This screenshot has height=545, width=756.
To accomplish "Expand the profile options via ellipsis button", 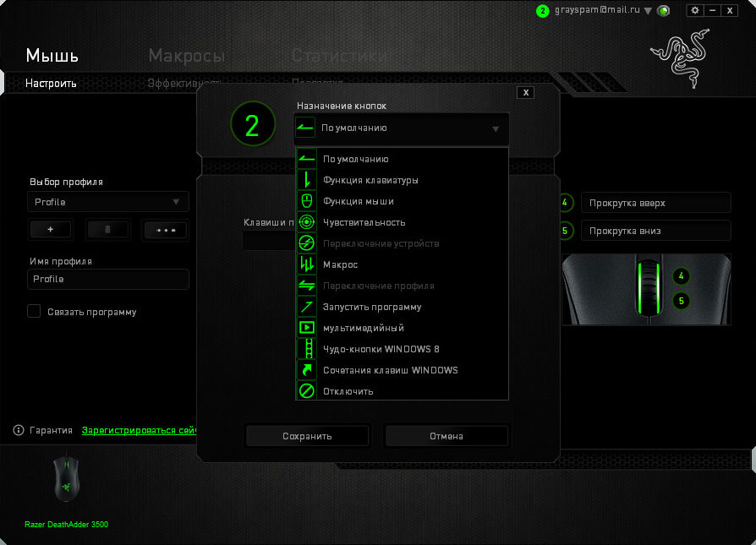I will point(165,229).
